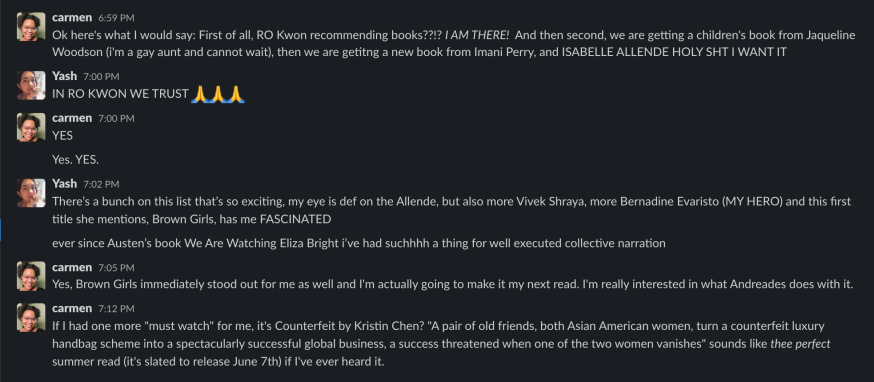
Task: Select the message about We Are Watching Eliza Bright
Action: pos(358,243)
